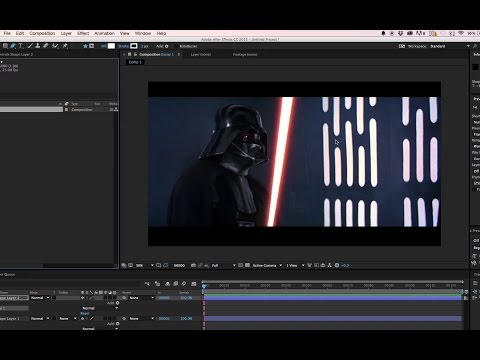480x360 pixels.
Task: Click the star tool-creates-shape icon
Action: pyautogui.click(x=85, y=46)
